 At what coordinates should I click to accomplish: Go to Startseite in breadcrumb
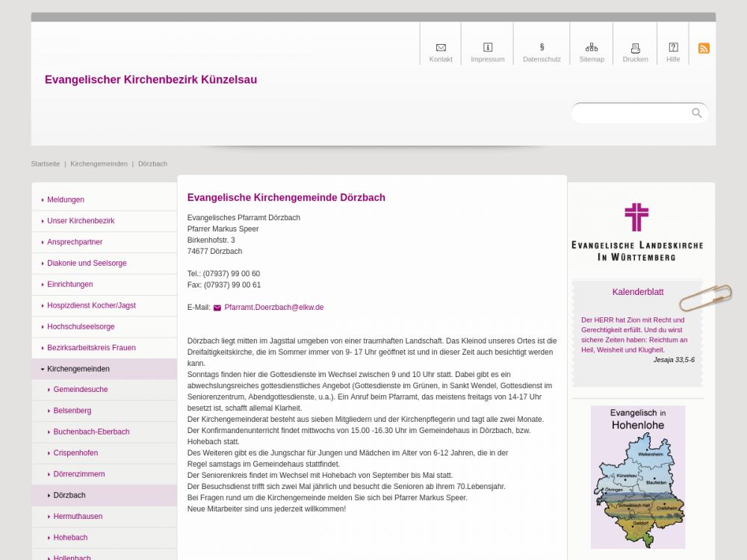[46, 164]
